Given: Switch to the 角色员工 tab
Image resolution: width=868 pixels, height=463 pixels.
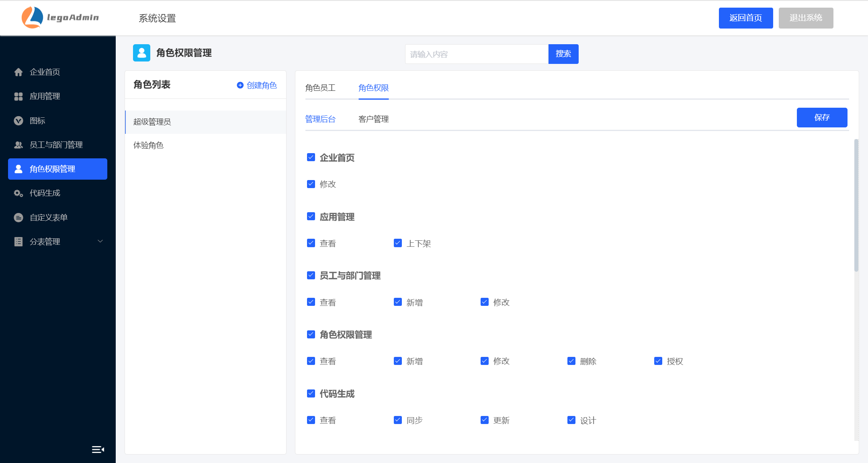Looking at the screenshot, I should point(320,88).
